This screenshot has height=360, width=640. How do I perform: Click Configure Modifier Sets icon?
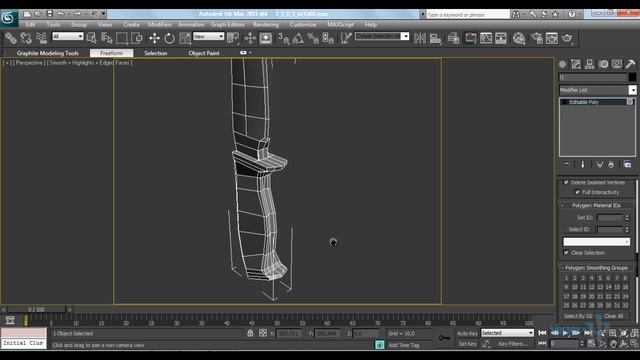click(627, 164)
